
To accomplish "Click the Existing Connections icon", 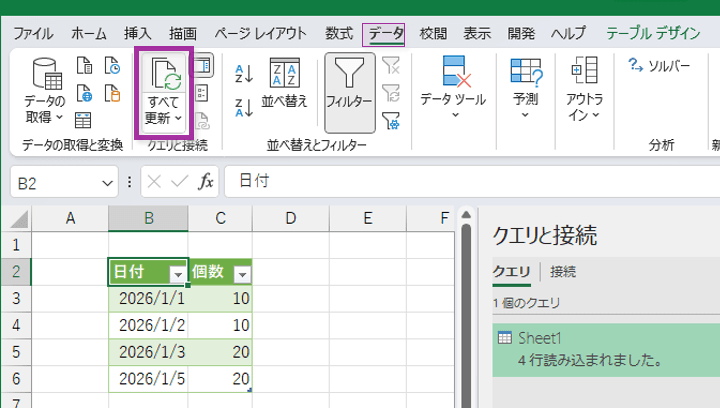I will point(112,93).
